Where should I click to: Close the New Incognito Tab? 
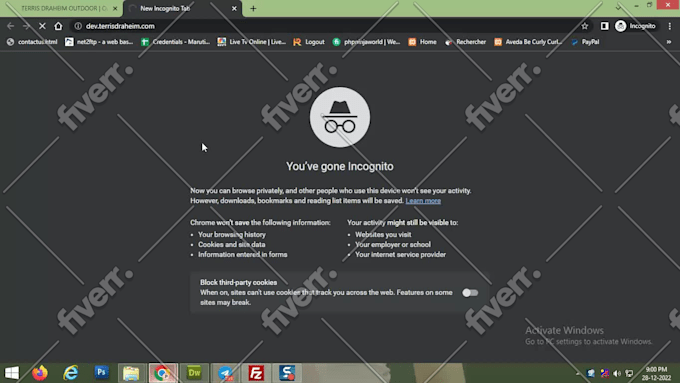click(x=234, y=8)
